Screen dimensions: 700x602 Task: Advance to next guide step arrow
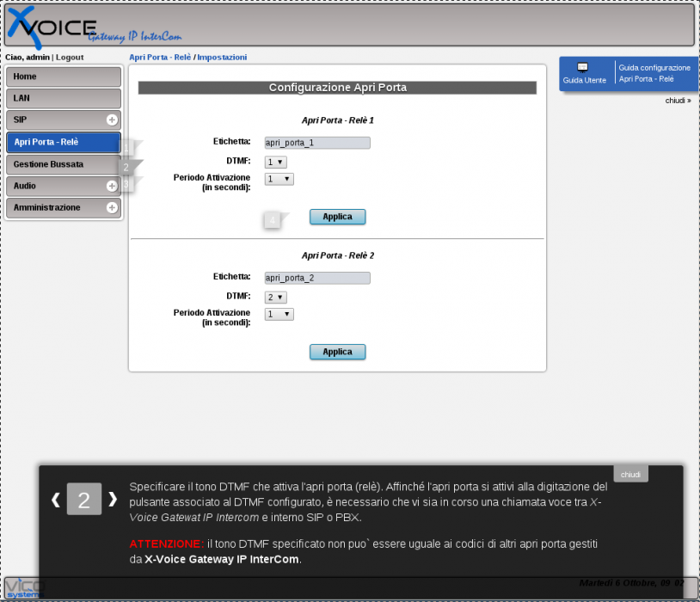pyautogui.click(x=113, y=499)
